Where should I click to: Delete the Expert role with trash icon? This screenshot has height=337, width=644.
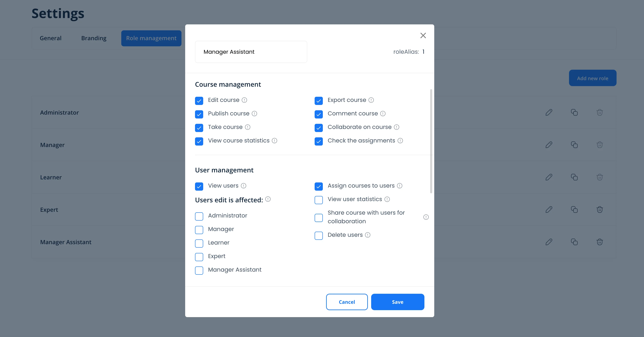600,209
